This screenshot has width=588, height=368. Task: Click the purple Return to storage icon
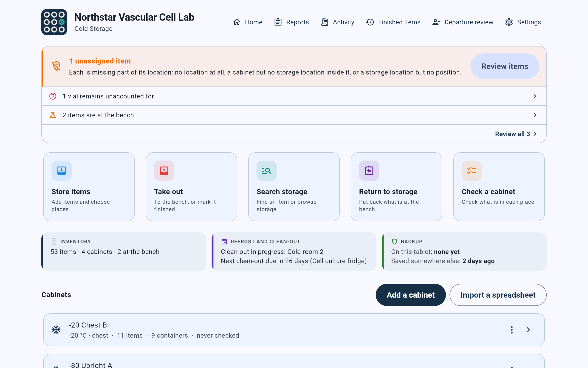click(369, 171)
